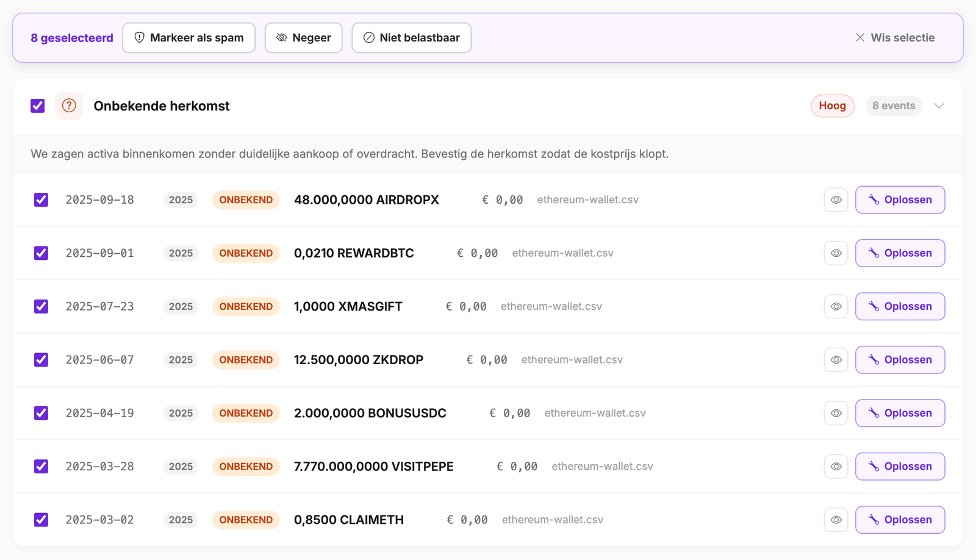Image resolution: width=976 pixels, height=560 pixels.
Task: Toggle checkbox for 2025-09-01 REWARDBTC row
Action: coord(41,253)
